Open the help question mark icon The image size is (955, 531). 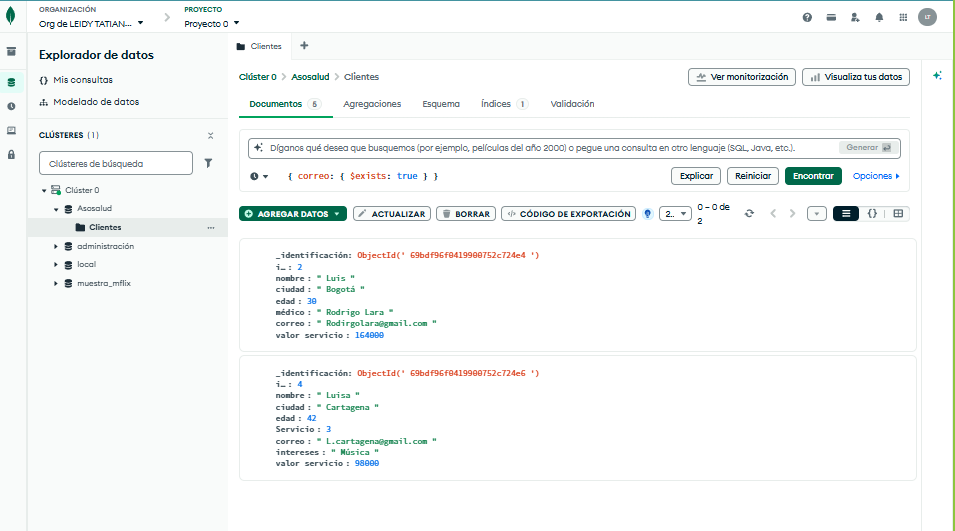click(807, 17)
